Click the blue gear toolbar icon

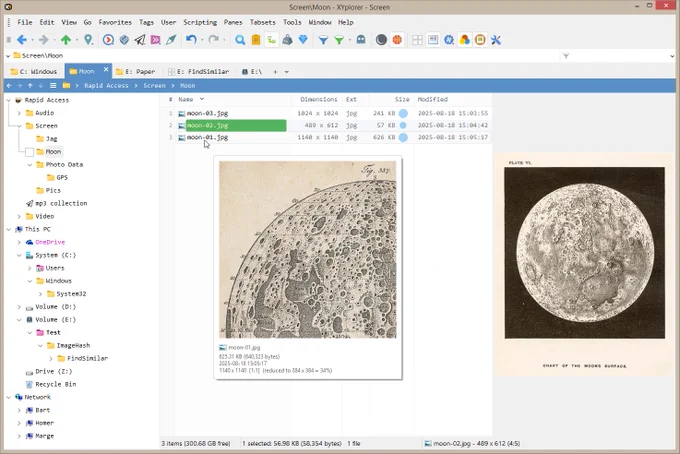click(x=449, y=40)
